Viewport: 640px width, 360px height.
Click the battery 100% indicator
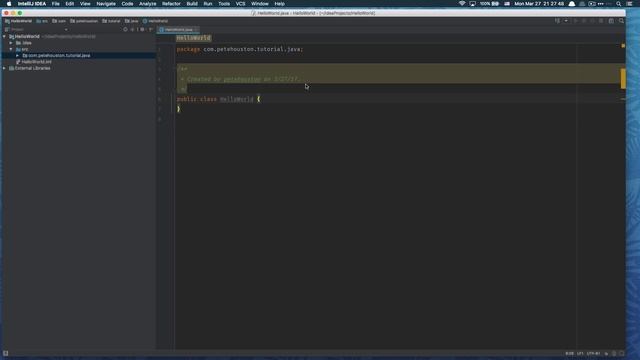[x=489, y=4]
